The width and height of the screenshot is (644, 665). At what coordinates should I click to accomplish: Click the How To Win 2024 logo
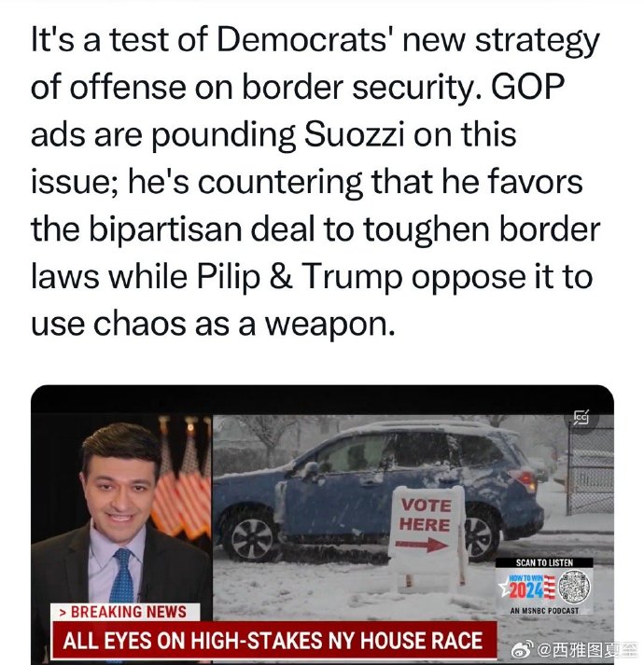(526, 588)
